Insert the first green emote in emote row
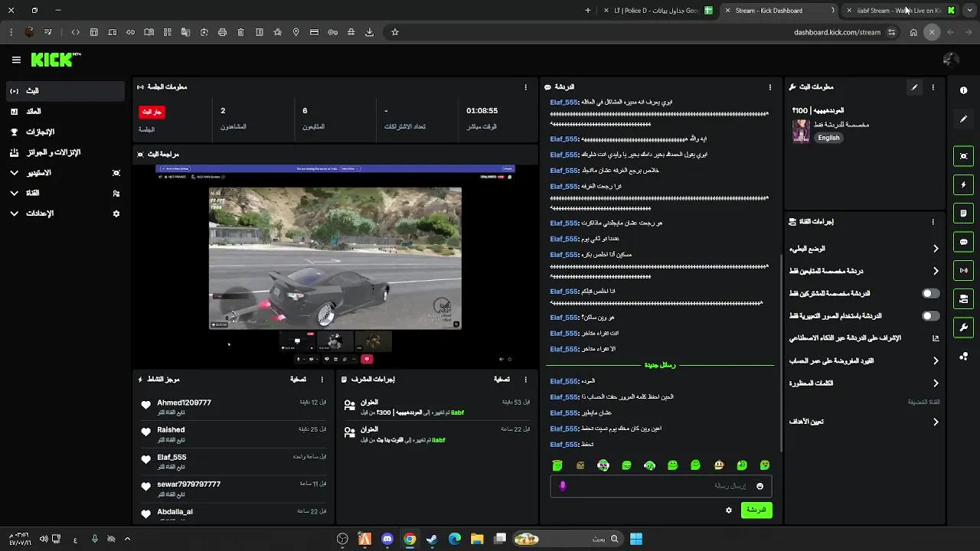The image size is (980, 551). coord(557,465)
